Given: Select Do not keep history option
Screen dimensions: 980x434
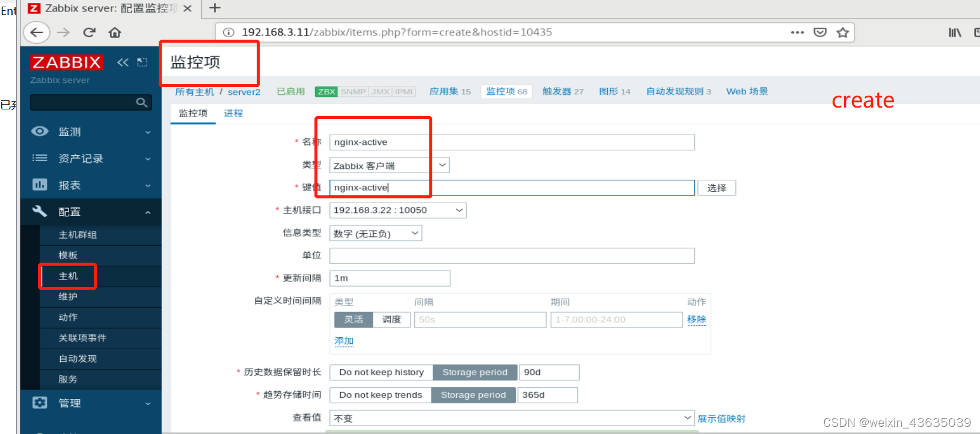Looking at the screenshot, I should pyautogui.click(x=382, y=373).
